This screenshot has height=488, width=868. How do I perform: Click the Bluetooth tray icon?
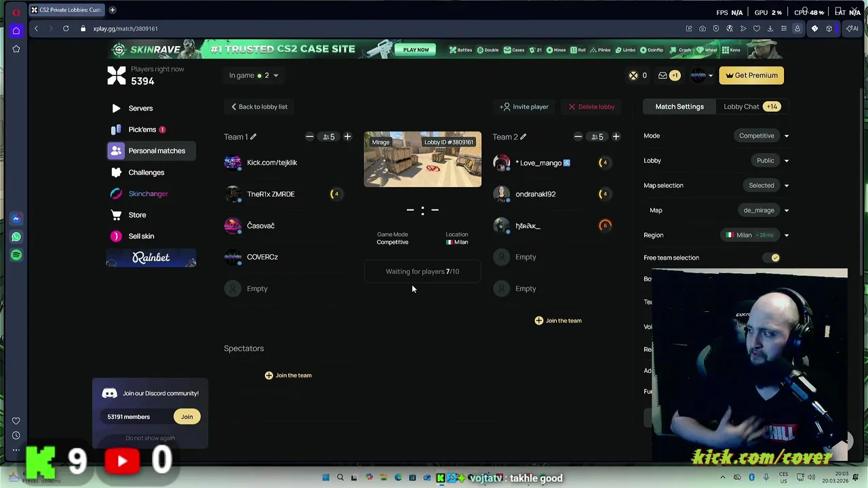pyautogui.click(x=751, y=478)
